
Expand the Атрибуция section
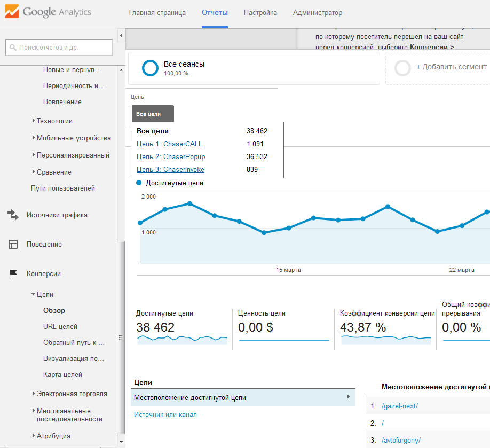pyautogui.click(x=34, y=436)
